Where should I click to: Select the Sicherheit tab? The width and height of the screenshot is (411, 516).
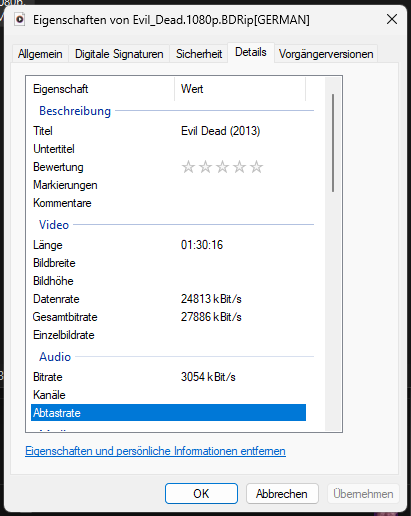[199, 54]
